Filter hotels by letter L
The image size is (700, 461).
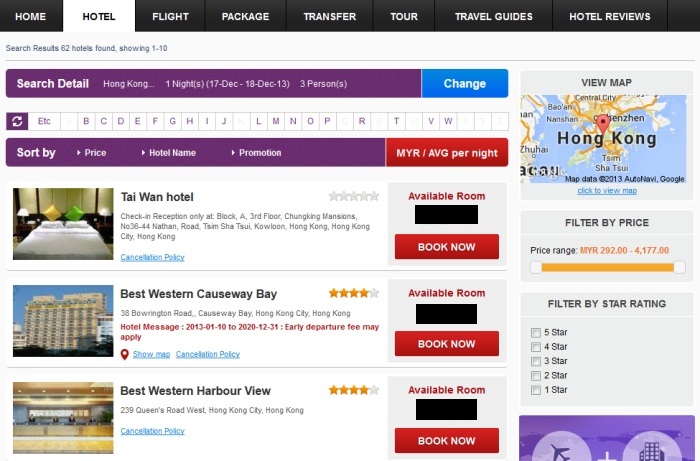pyautogui.click(x=258, y=121)
